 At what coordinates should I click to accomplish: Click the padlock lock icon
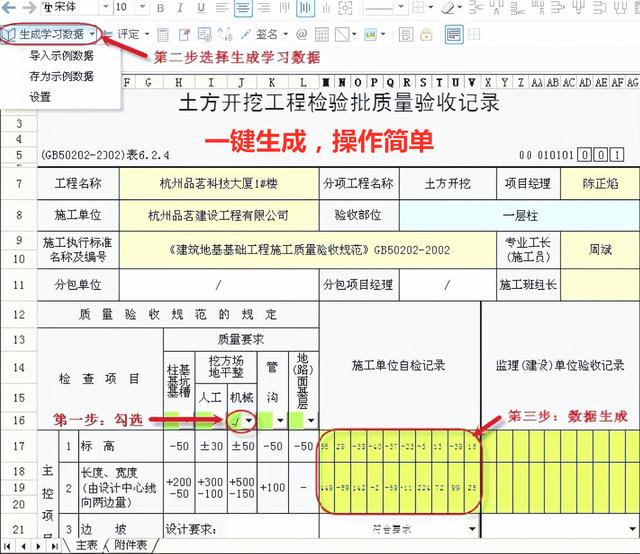click(x=426, y=35)
